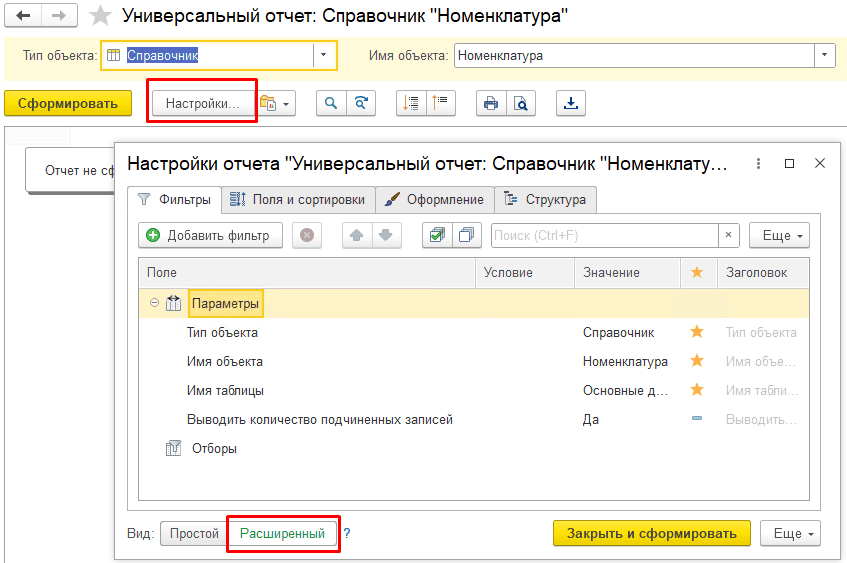The height and width of the screenshot is (563, 847).
Task: Click value Да in Значение column
Action: tap(590, 419)
